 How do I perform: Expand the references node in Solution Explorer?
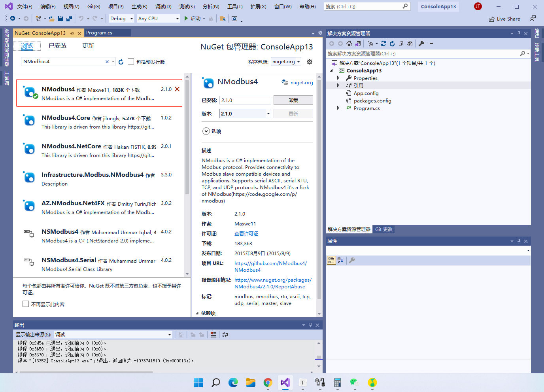[x=338, y=85]
